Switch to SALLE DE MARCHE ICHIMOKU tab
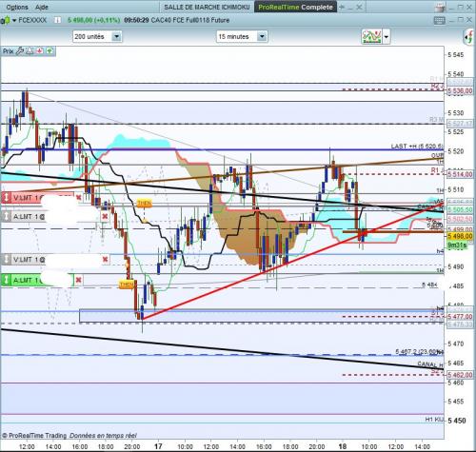The image size is (476, 452). [x=207, y=7]
